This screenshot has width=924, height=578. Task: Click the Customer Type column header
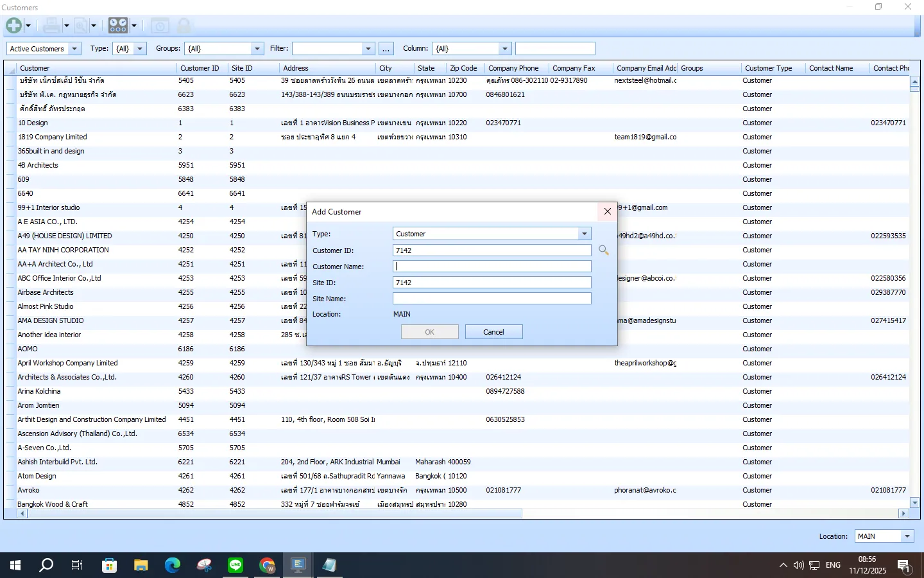pos(773,68)
